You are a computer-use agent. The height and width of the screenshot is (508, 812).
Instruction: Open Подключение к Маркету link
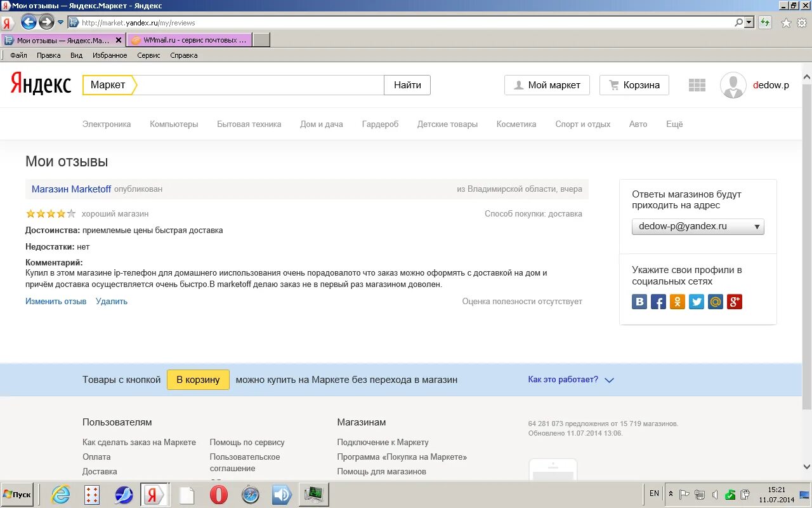tap(383, 443)
